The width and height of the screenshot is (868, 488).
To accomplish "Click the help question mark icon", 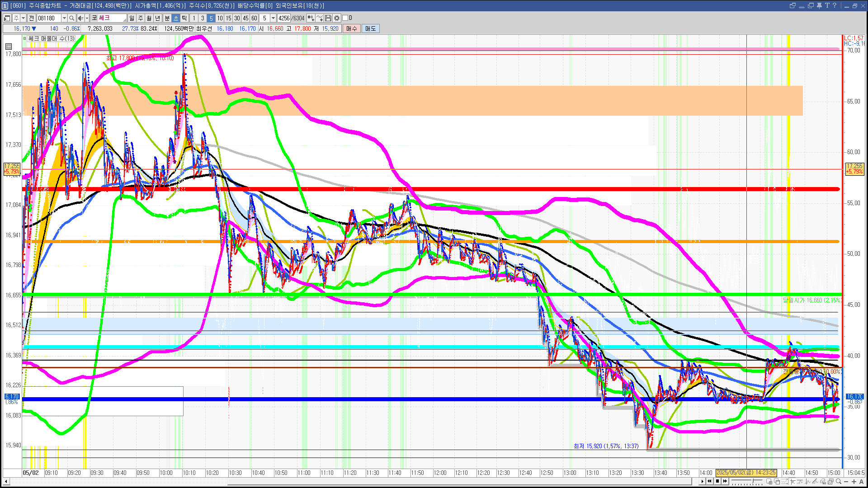I will 835,5.
